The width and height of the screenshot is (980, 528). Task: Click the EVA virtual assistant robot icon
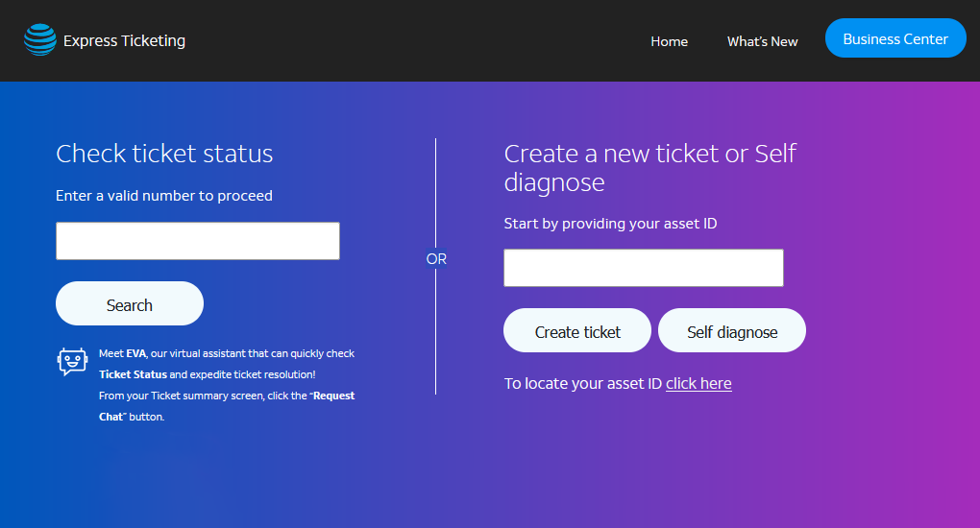[x=72, y=362]
